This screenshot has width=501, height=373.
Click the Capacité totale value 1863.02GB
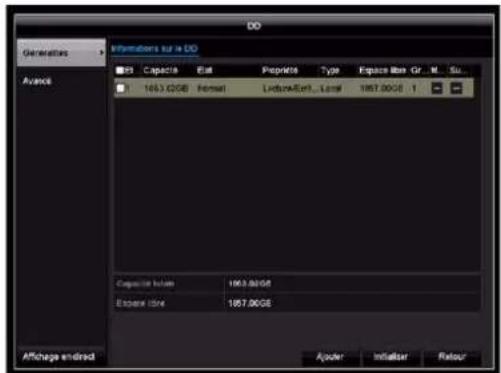click(x=250, y=284)
